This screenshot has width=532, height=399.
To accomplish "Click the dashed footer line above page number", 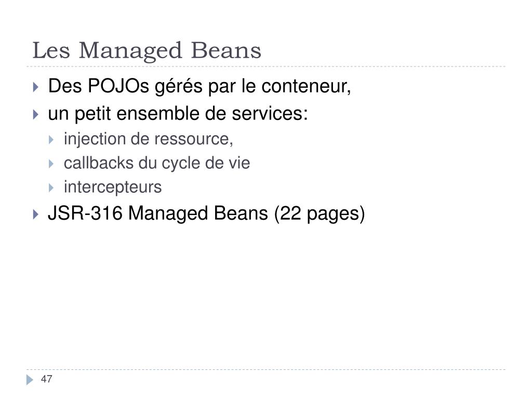I will click(x=266, y=369).
